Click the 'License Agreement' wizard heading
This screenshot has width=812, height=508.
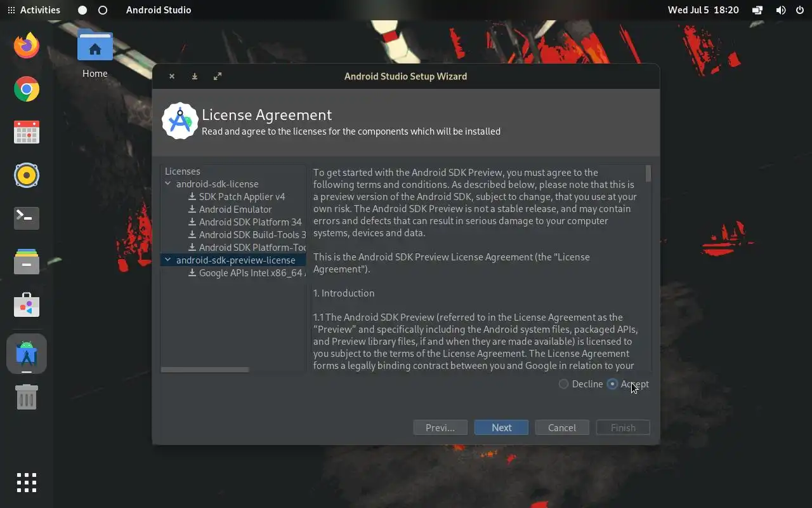(266, 115)
